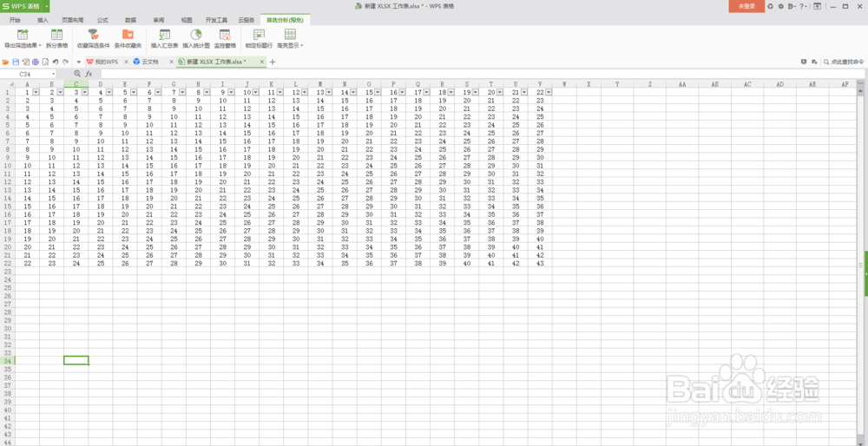This screenshot has width=868, height=446.
Task: Click cell V22 containing 43
Action: 540,264
